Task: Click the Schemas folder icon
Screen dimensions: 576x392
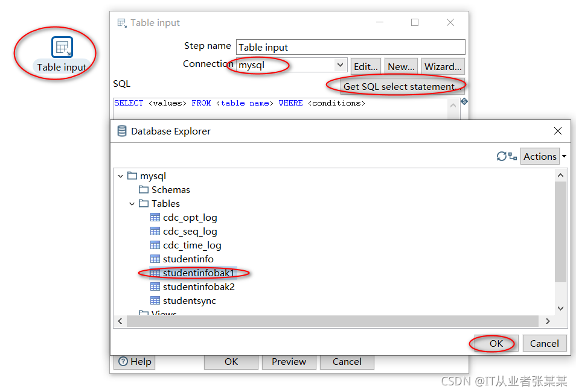Action: (144, 190)
